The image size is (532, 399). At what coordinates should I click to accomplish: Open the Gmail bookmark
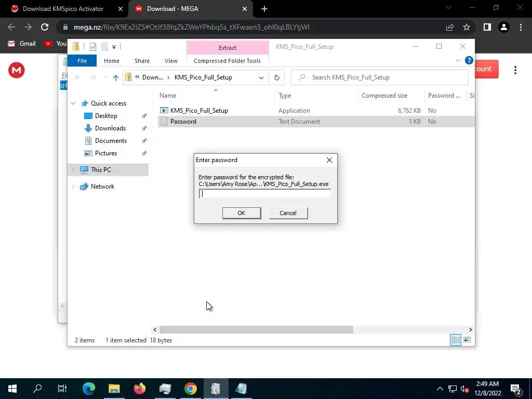22,44
